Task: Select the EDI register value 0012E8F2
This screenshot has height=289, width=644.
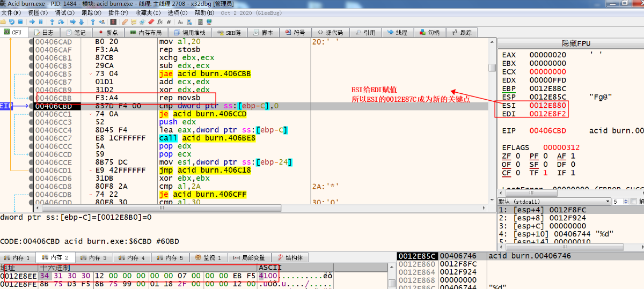Action: click(547, 113)
